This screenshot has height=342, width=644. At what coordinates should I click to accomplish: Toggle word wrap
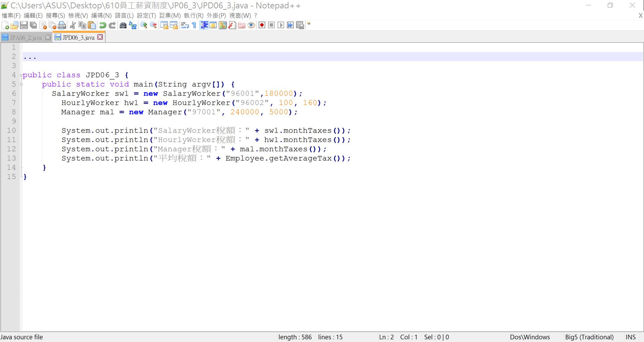(185, 25)
